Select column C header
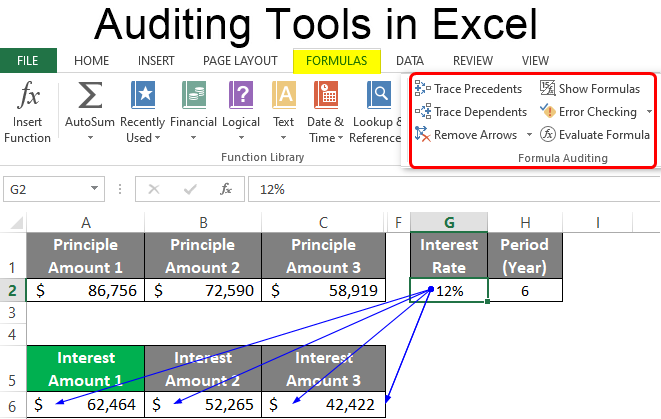Image resolution: width=661 pixels, height=419 pixels. [323, 222]
